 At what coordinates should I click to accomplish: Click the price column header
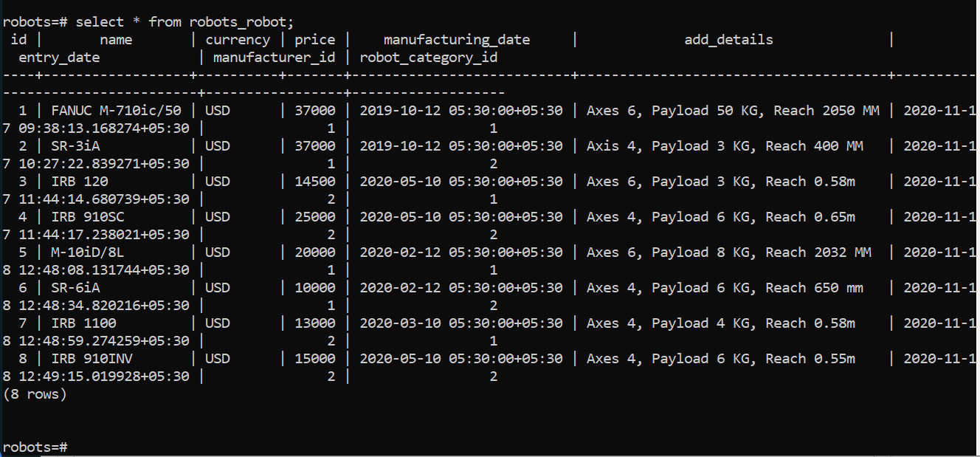tap(314, 40)
